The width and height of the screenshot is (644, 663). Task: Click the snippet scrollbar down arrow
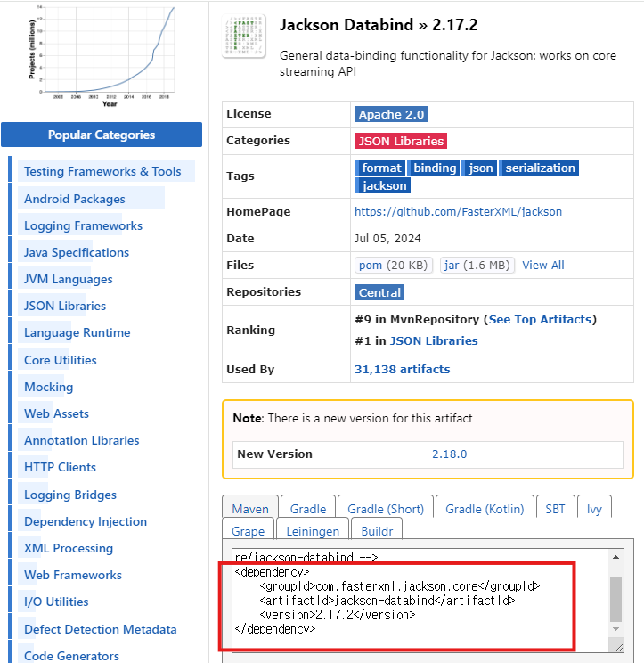tap(615, 629)
